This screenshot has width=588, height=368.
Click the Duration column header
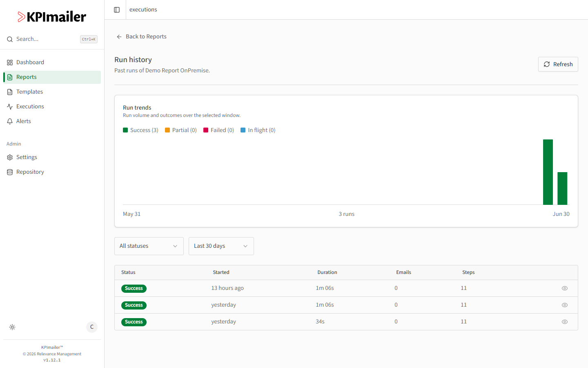tap(327, 272)
